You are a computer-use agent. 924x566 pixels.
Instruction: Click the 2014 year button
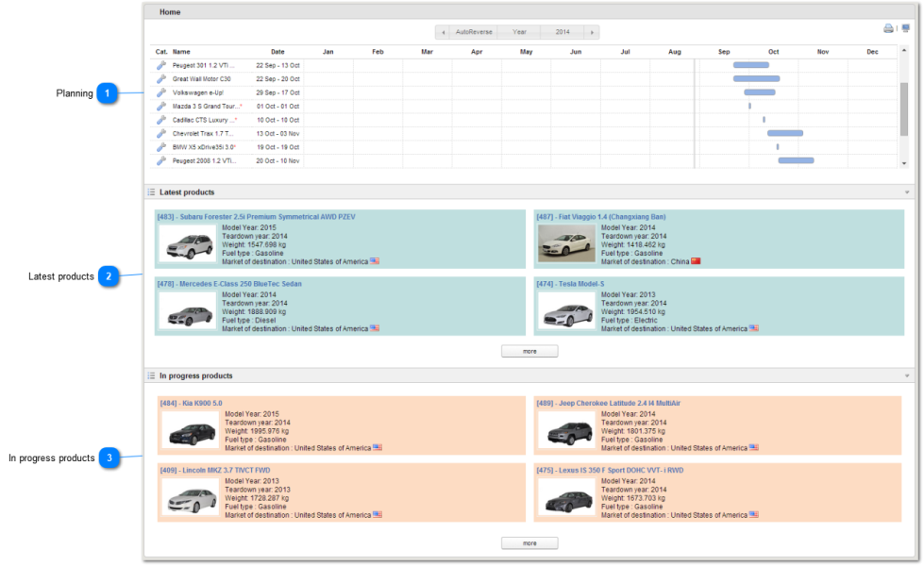tap(563, 32)
